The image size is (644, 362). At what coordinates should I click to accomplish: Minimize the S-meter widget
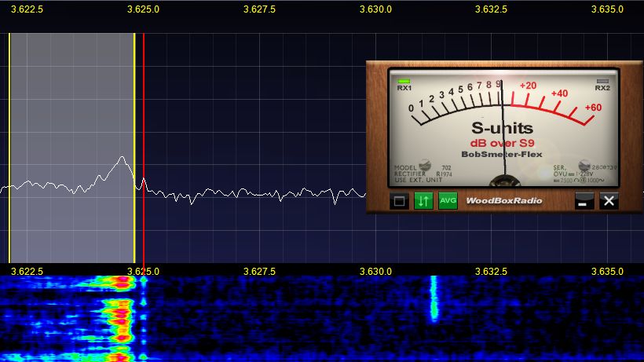coord(584,200)
